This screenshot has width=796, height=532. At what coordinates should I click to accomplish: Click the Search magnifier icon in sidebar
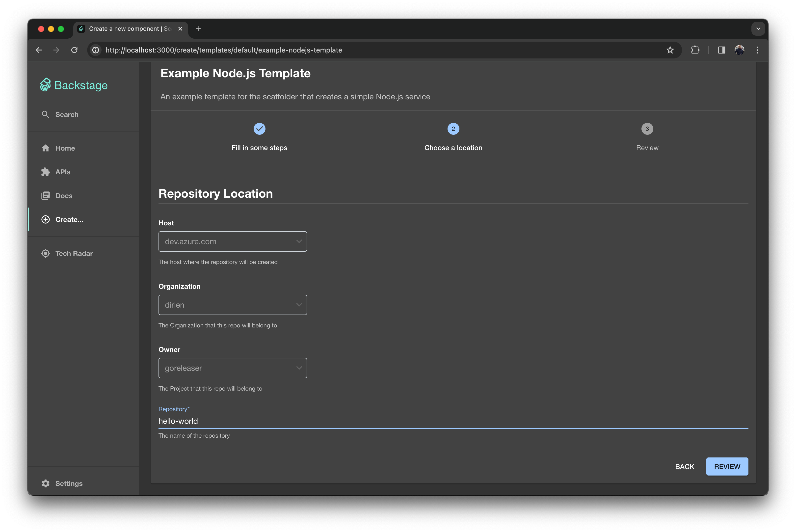[x=45, y=114]
